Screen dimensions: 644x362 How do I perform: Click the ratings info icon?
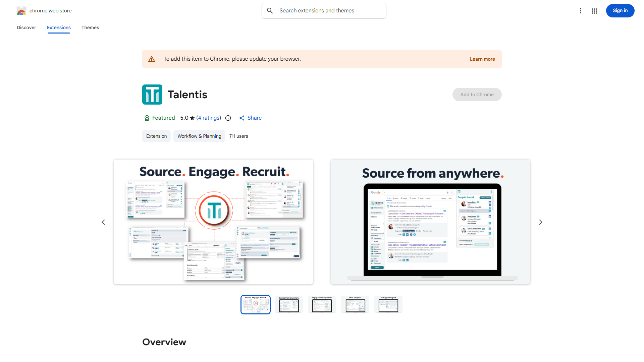pos(228,118)
